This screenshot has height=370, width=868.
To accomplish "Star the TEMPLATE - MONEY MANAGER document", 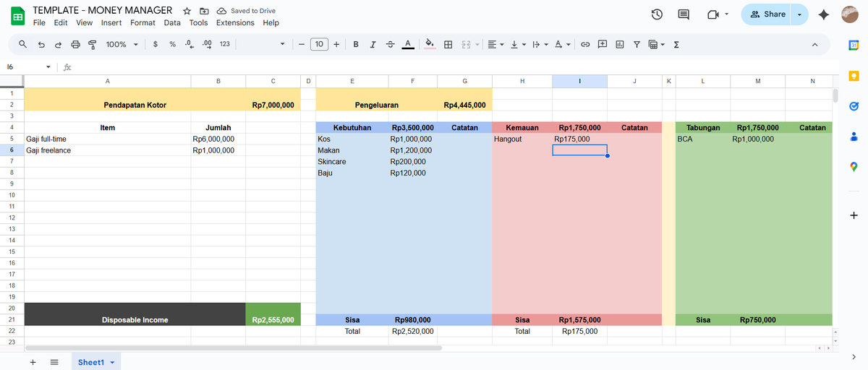I will [187, 11].
